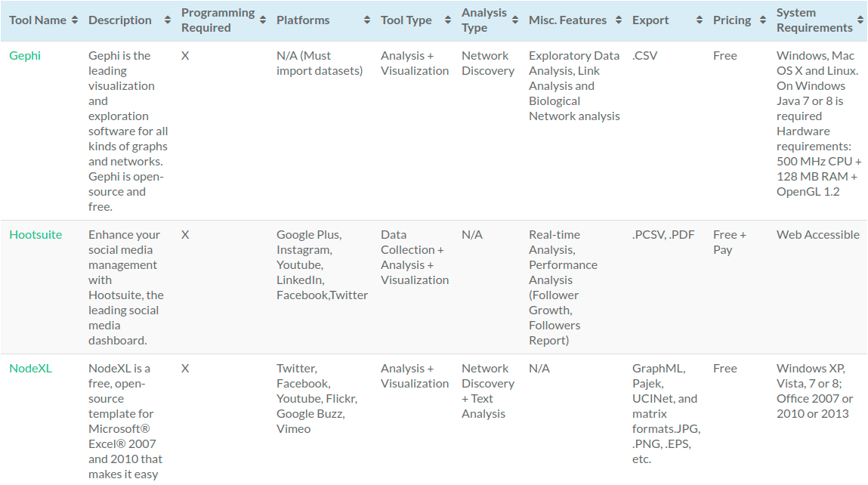Image resolution: width=868 pixels, height=485 pixels.
Task: Click the Pricing header text
Action: click(x=732, y=20)
